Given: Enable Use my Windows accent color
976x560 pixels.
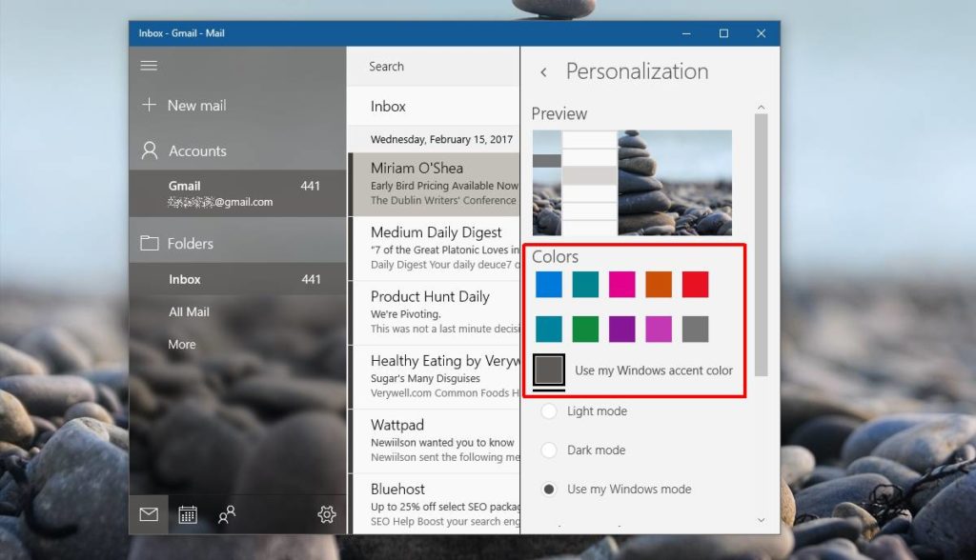Looking at the screenshot, I should point(550,370).
